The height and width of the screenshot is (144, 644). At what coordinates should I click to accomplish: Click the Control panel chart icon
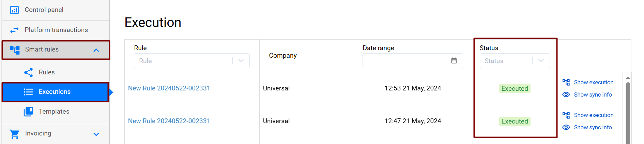(x=15, y=10)
